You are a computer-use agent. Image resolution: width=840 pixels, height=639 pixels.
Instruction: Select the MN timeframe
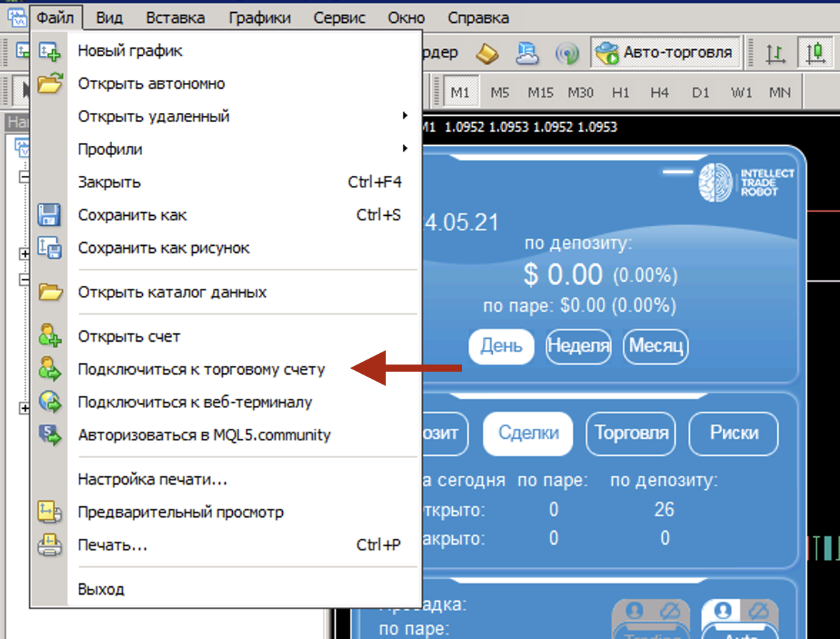pyautogui.click(x=779, y=92)
